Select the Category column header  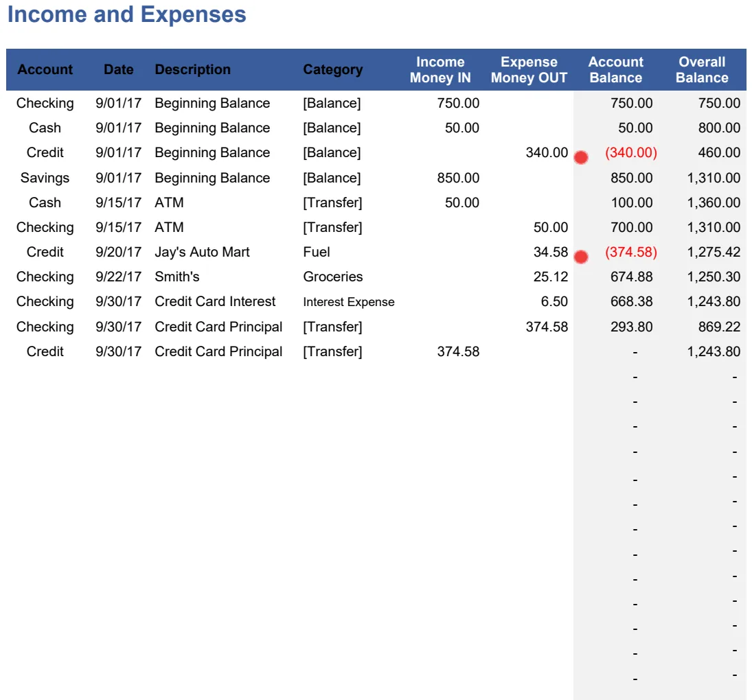(333, 70)
